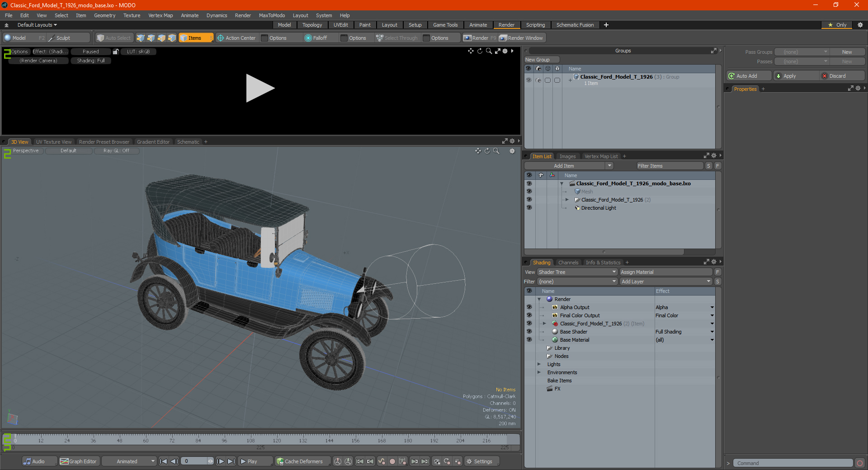Viewport: 868px width, 470px height.
Task: Click Ray GL: Off button
Action: coord(116,151)
